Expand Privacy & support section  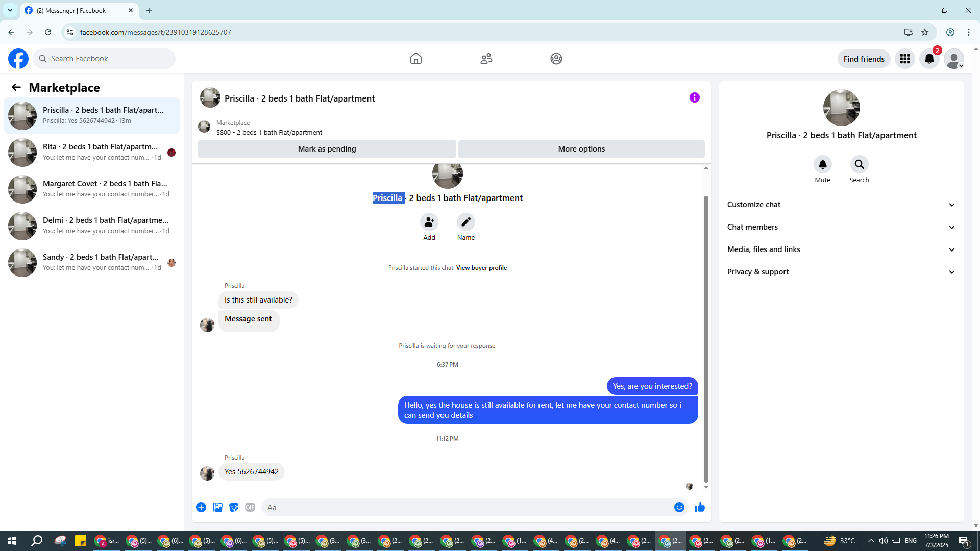coord(841,272)
